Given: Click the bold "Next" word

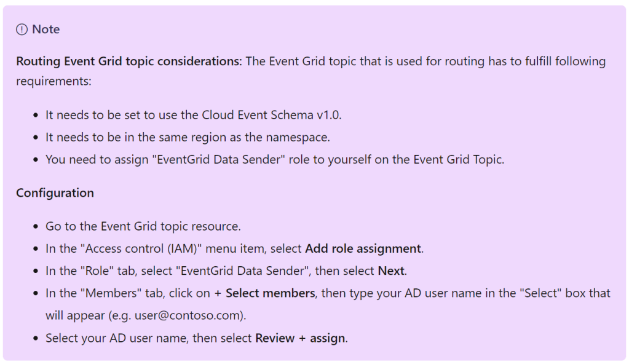Looking at the screenshot, I should pyautogui.click(x=391, y=271).
